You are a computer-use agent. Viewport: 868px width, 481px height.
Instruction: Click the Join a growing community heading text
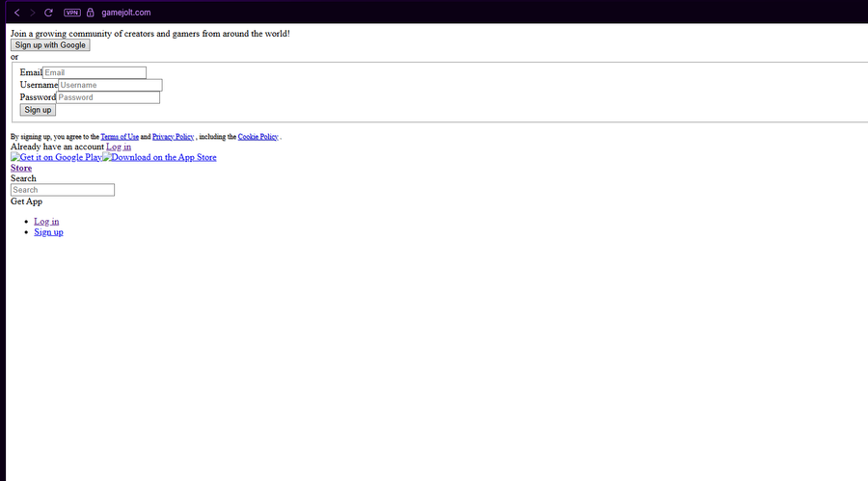tap(150, 33)
